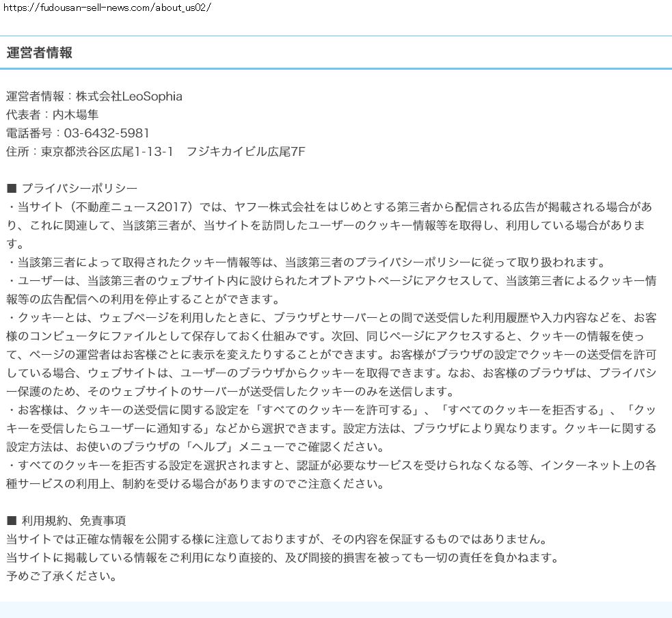Click the line starting ・クッキーとは、ウェブページを
Viewport: 672px width, 618px height.
pos(332,318)
